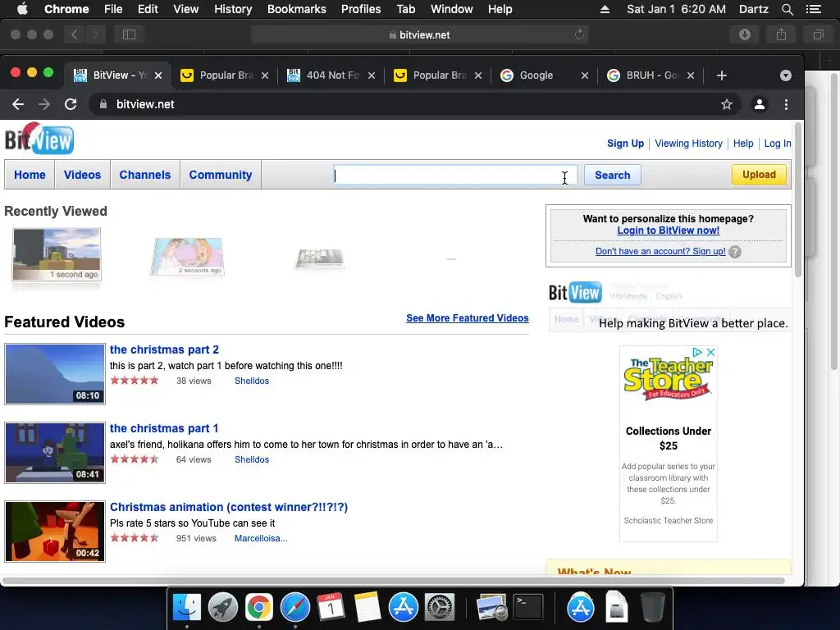The image size is (840, 630).
Task: Open Chrome's three-dot menu
Action: (786, 104)
